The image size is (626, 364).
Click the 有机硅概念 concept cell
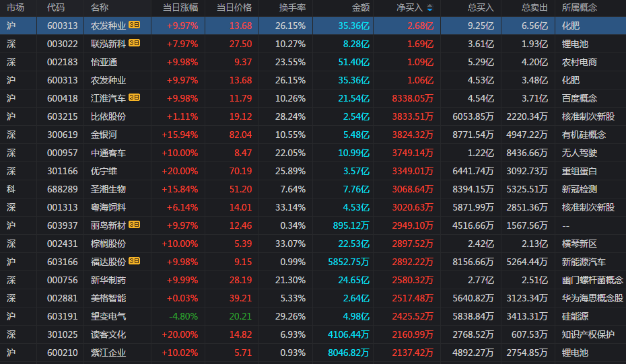(x=584, y=135)
